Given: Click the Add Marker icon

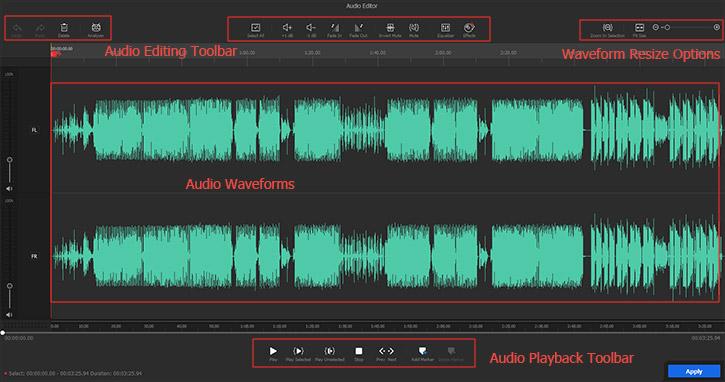Looking at the screenshot, I should tap(422, 351).
